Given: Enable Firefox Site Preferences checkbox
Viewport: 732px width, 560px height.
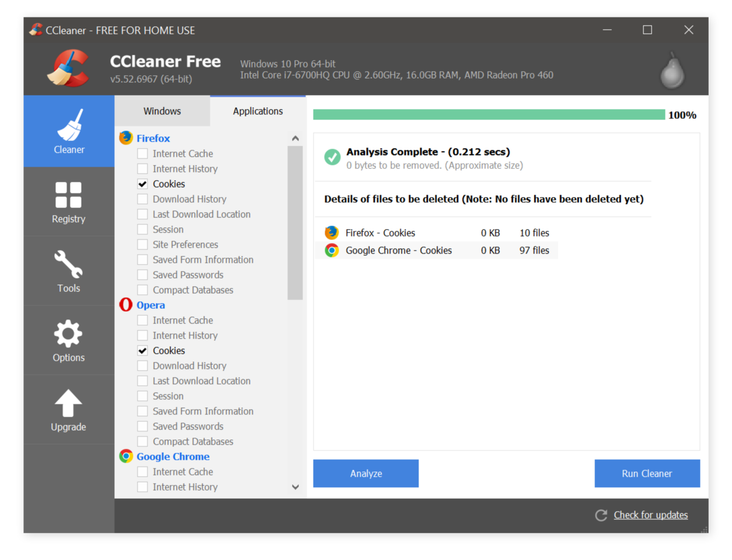Looking at the screenshot, I should (142, 244).
